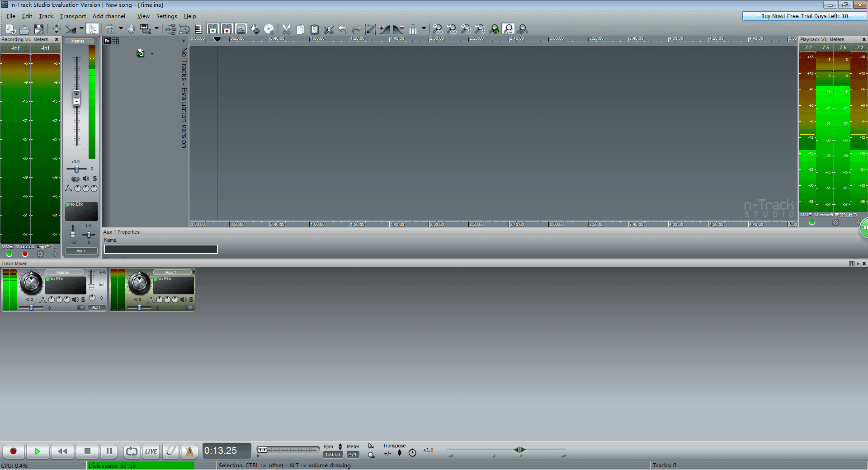This screenshot has width=868, height=470.
Task: Click the microphone icon to add a track
Action: coord(131,28)
